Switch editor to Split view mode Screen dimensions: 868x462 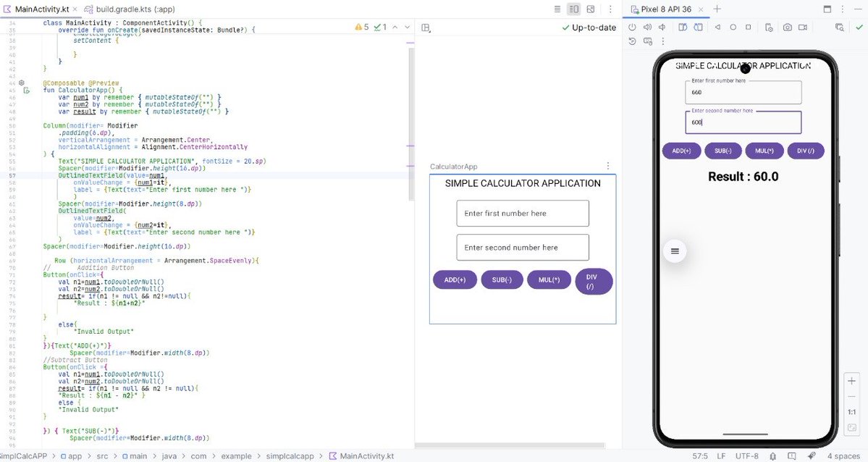pyautogui.click(x=574, y=9)
